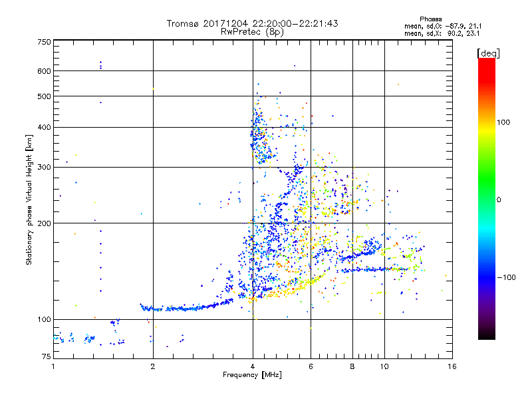Click the x-axis tick label '1'
This screenshot has height=399, width=532.
pos(53,366)
